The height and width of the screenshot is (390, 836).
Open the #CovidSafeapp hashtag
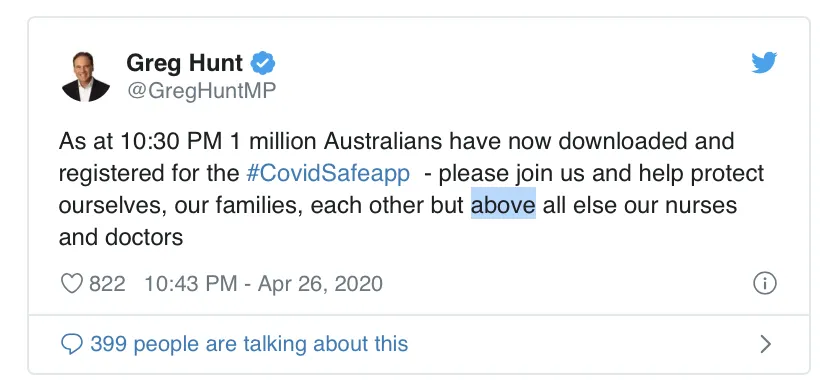point(328,173)
